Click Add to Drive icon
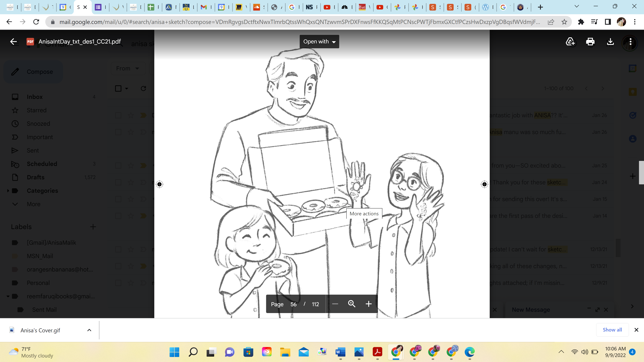644x362 pixels. point(570,41)
